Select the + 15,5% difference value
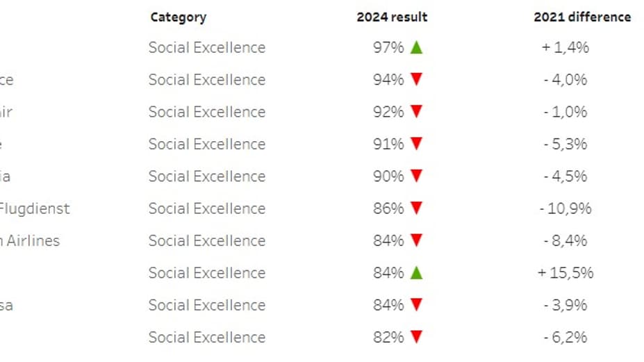The width and height of the screenshot is (644, 362). click(565, 273)
